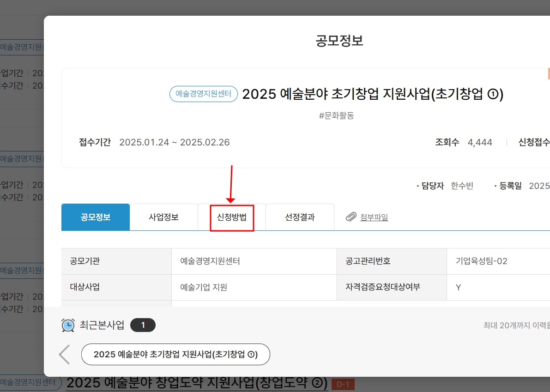550x392 pixels.
Task: Click the 공고관리번호 header cell
Action: tap(392, 261)
